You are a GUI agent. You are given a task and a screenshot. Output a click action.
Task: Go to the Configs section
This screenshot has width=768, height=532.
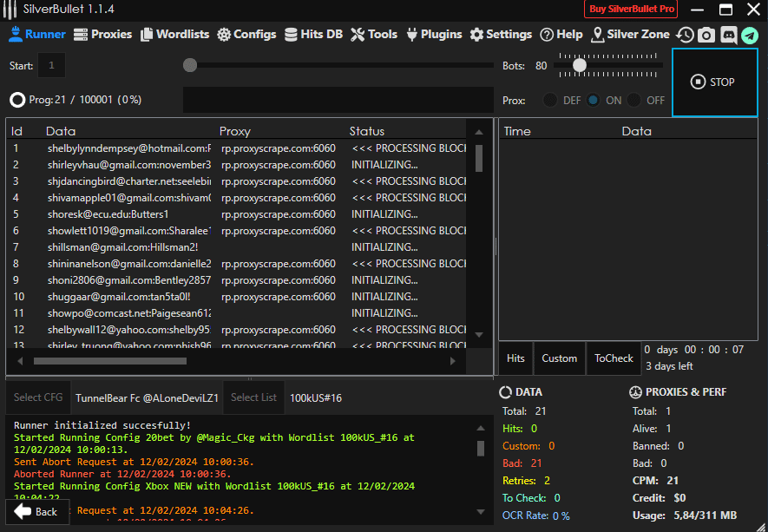[x=246, y=35]
